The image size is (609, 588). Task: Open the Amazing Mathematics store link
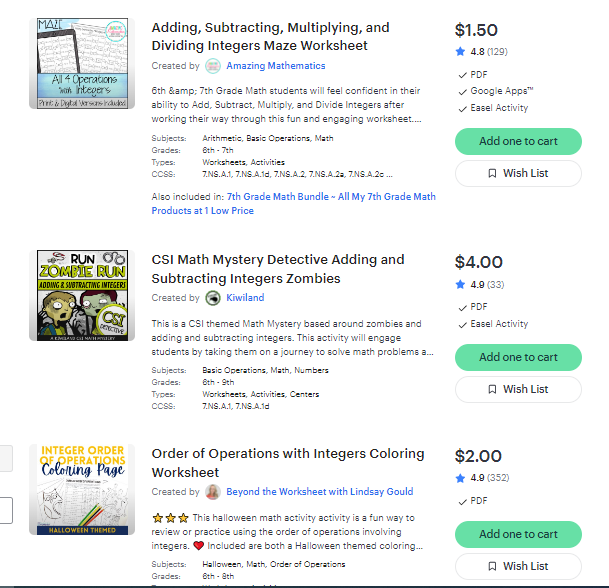275,66
